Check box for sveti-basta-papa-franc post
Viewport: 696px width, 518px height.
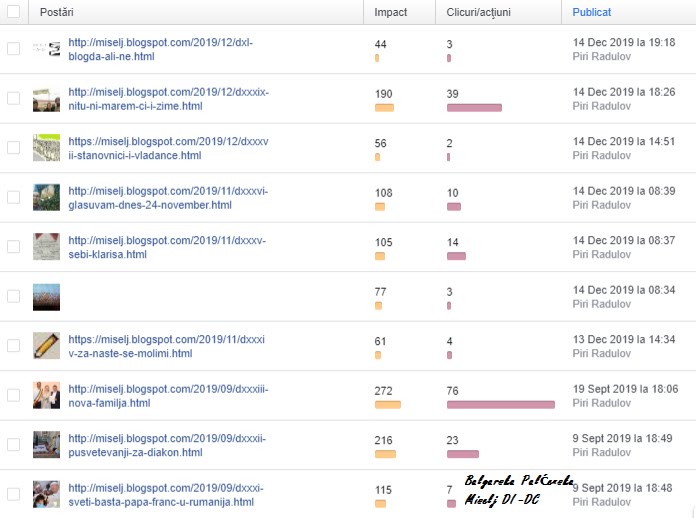(14, 494)
